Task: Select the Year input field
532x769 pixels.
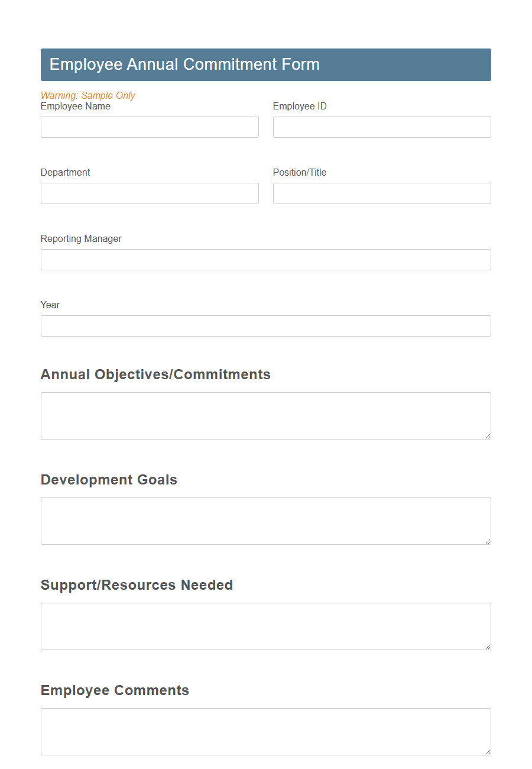Action: [265, 326]
